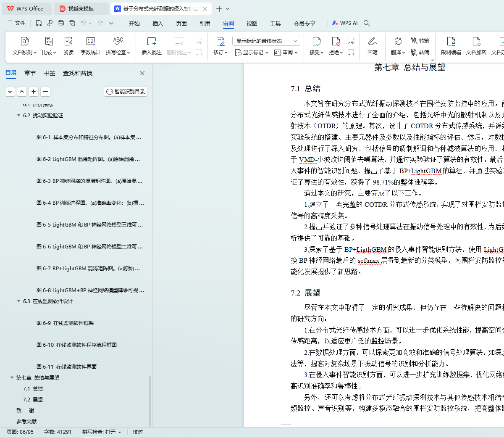Collapse the 6.3 在线监测软件设计 tree node
The width and height of the screenshot is (504, 438).
18,301
